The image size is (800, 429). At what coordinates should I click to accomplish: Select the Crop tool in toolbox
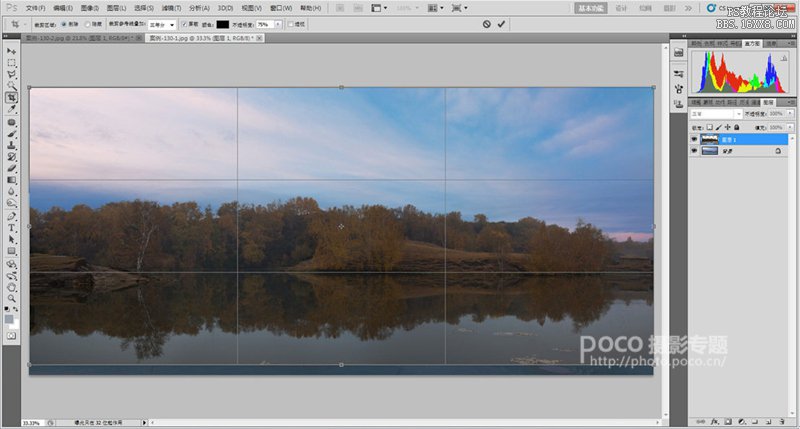pyautogui.click(x=11, y=97)
